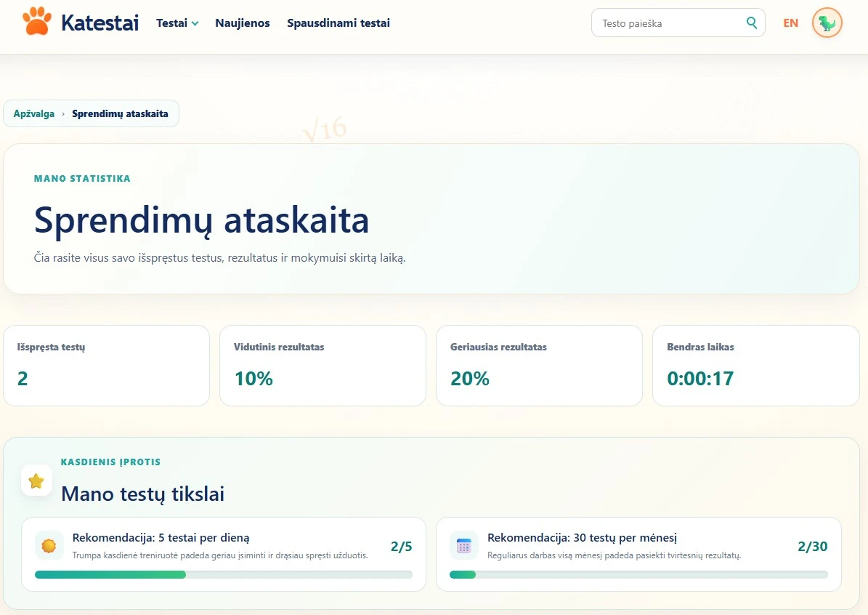Select the Bendras laikas stat card
This screenshot has height=615, width=868.
tap(755, 366)
